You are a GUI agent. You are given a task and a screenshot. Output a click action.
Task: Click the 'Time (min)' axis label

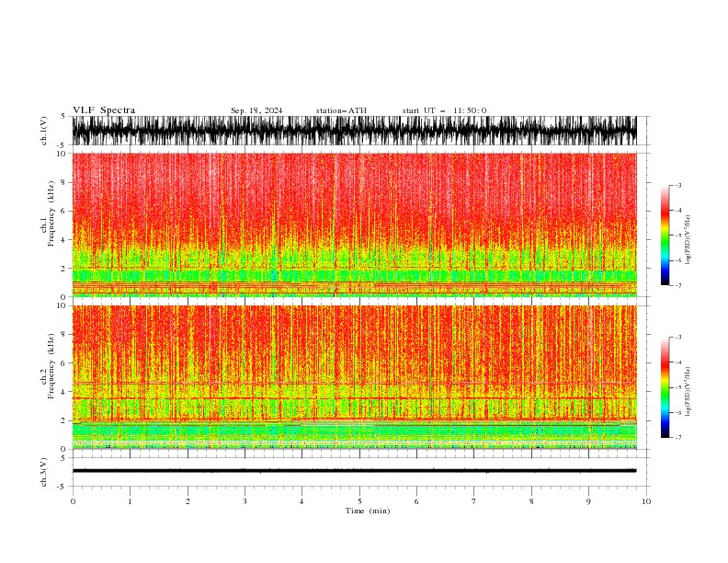[368, 511]
